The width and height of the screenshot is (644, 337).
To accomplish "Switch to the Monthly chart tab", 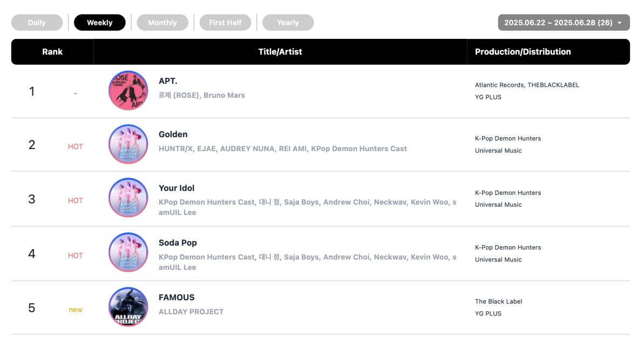I will pos(162,23).
